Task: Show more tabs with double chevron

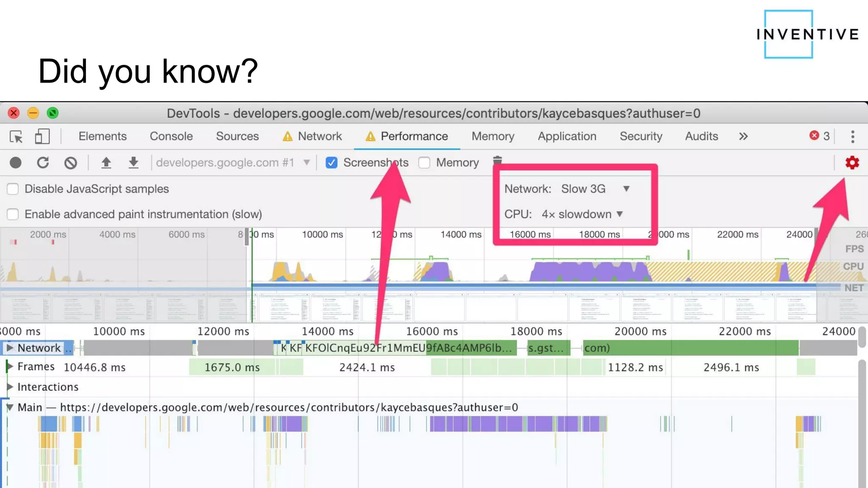Action: point(743,136)
